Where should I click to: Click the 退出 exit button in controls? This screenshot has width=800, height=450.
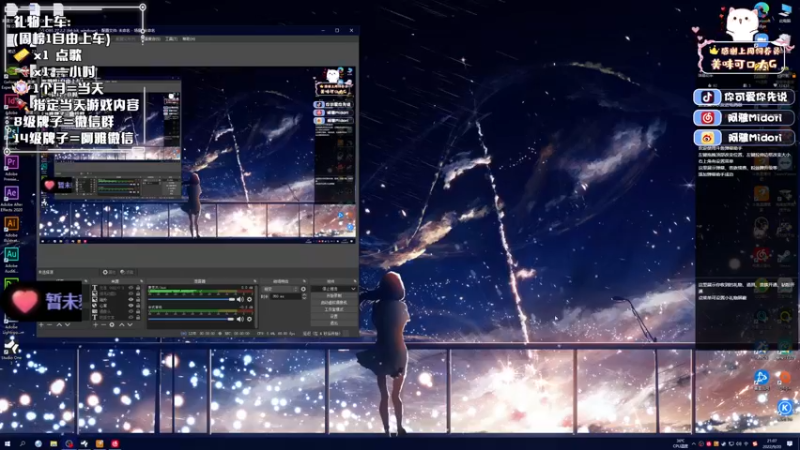[334, 323]
